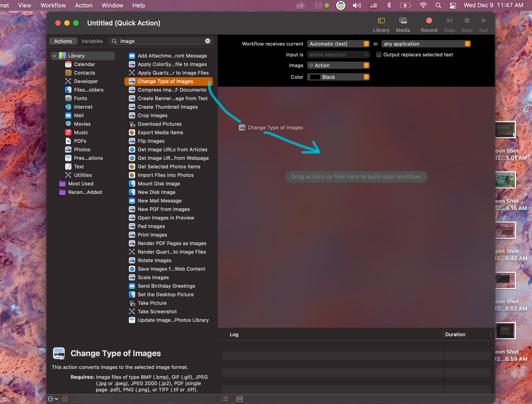Click the Wi-Fi menu bar icon

423,5
